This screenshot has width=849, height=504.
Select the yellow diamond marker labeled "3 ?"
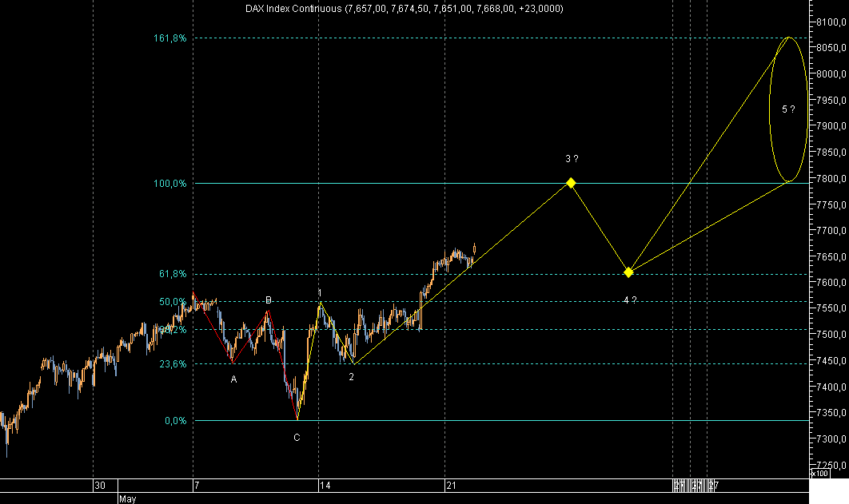click(570, 183)
